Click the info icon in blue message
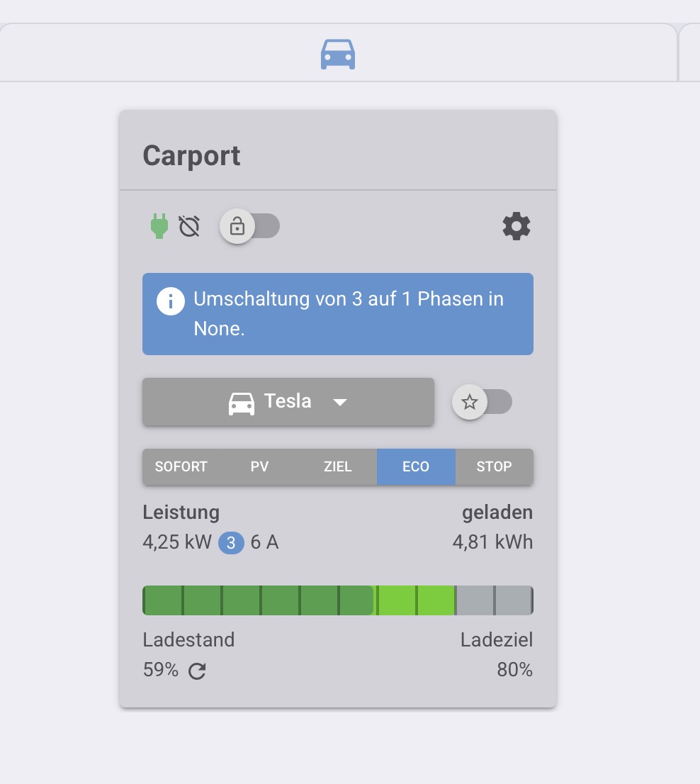 [170, 301]
